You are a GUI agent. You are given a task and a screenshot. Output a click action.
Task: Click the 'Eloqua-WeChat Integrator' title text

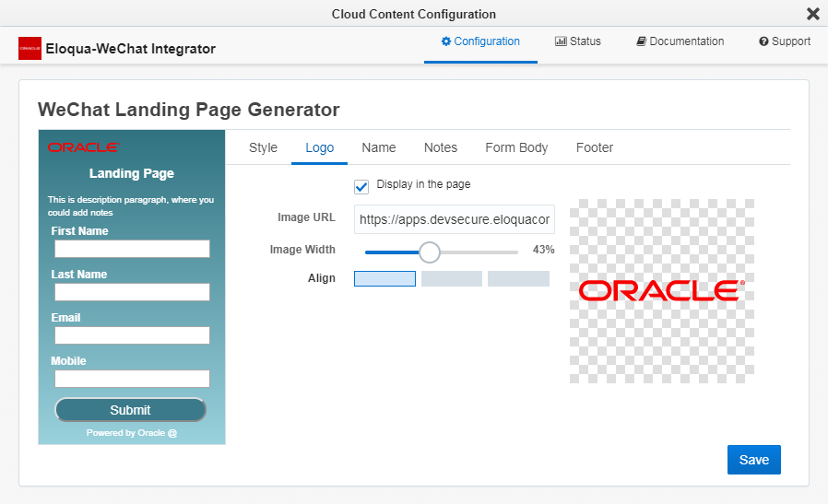coord(130,49)
